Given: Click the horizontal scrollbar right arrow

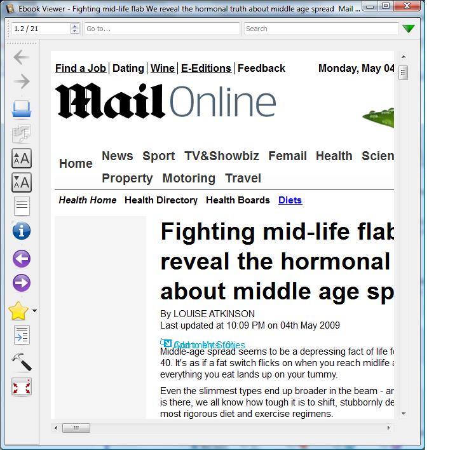Looking at the screenshot, I should (x=388, y=428).
